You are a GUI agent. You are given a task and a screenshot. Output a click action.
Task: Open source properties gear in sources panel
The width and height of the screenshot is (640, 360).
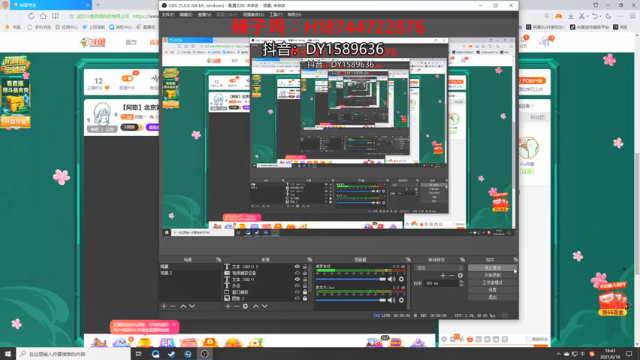click(x=245, y=306)
